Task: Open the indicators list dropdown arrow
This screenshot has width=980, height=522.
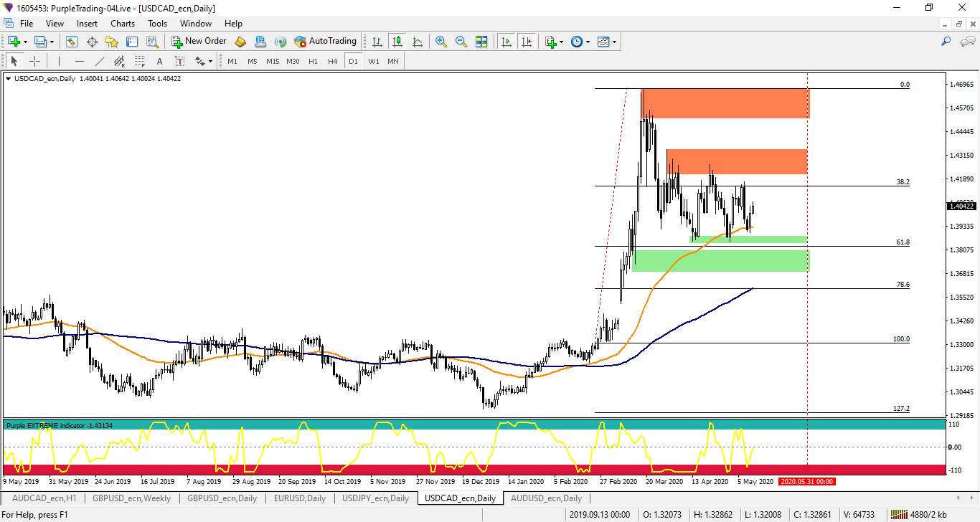Action: coord(562,42)
